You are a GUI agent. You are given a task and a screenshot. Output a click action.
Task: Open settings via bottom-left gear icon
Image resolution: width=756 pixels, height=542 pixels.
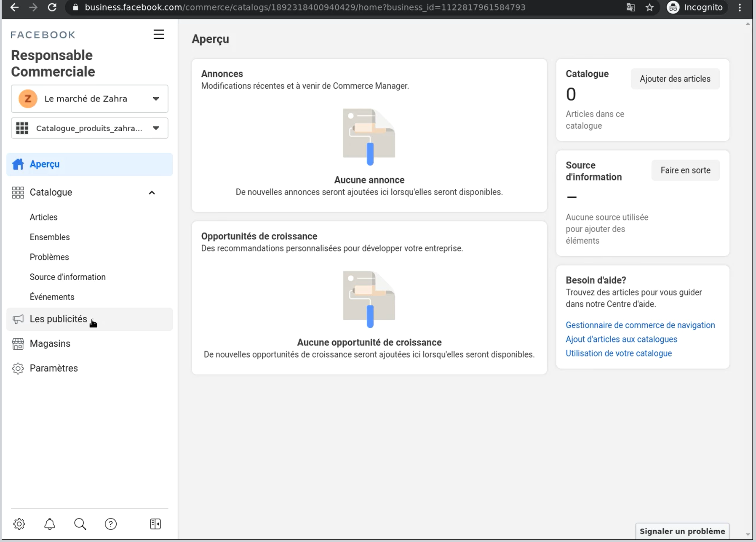19,524
